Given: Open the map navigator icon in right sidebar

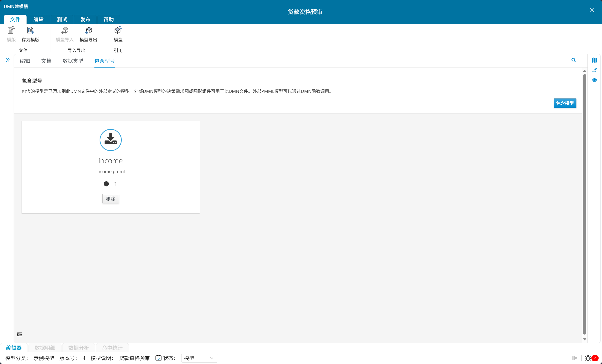Looking at the screenshot, I should click(x=594, y=60).
